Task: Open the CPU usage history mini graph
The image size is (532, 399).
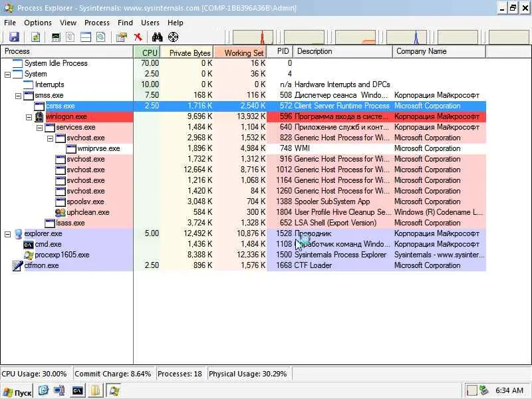Action: coord(253,37)
